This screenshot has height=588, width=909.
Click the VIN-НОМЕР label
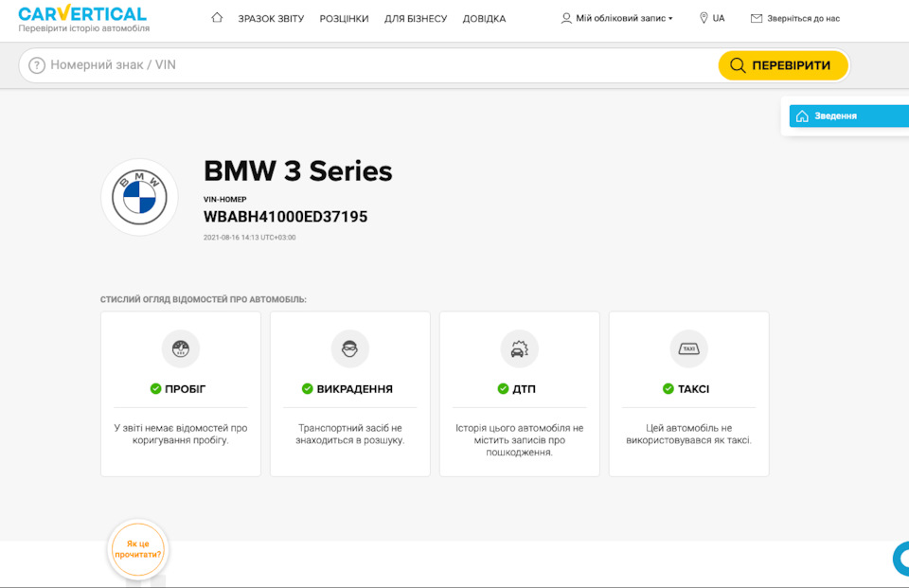click(225, 200)
